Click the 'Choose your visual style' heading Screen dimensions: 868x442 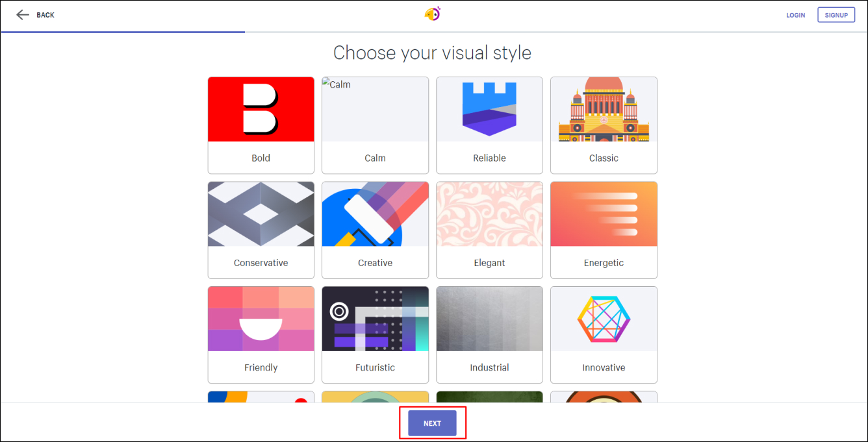pos(432,53)
